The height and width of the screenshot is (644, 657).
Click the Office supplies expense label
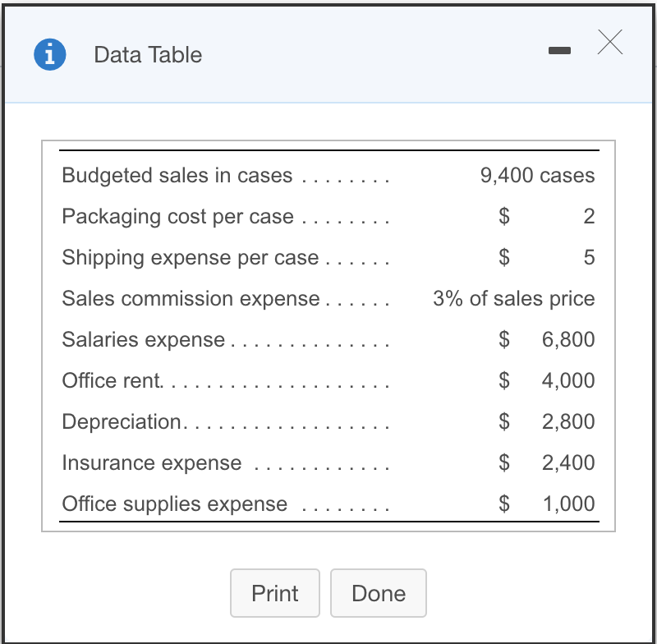pos(175,504)
